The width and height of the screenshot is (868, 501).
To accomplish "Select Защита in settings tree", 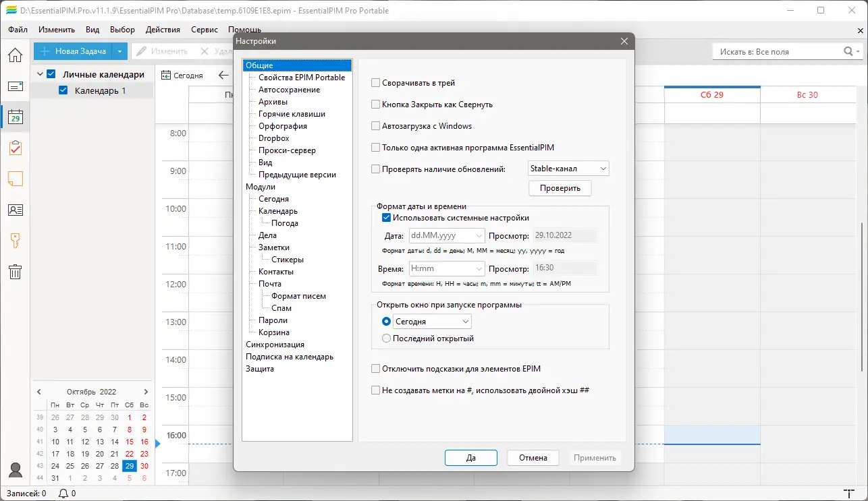I will (x=260, y=369).
